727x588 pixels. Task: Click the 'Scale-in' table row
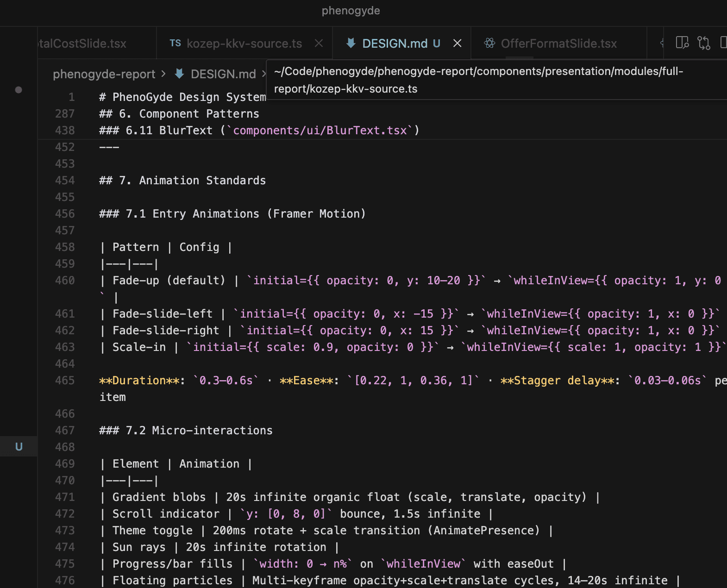(412, 347)
